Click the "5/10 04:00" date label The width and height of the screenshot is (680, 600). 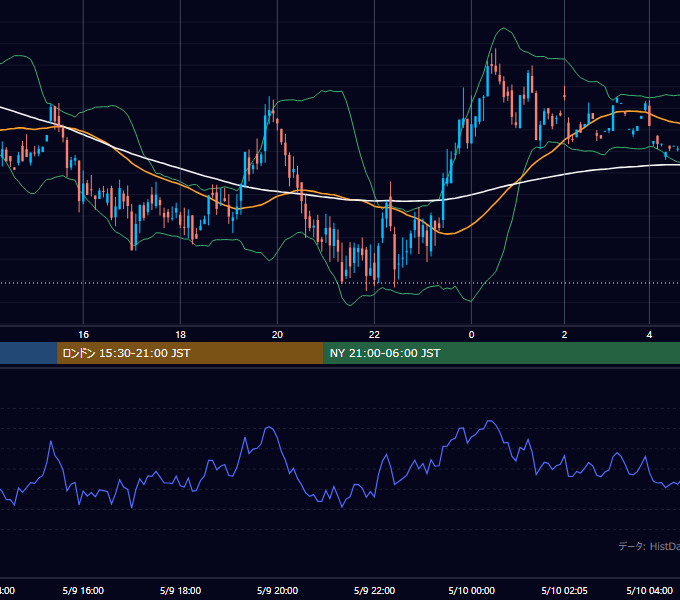pyautogui.click(x=649, y=590)
